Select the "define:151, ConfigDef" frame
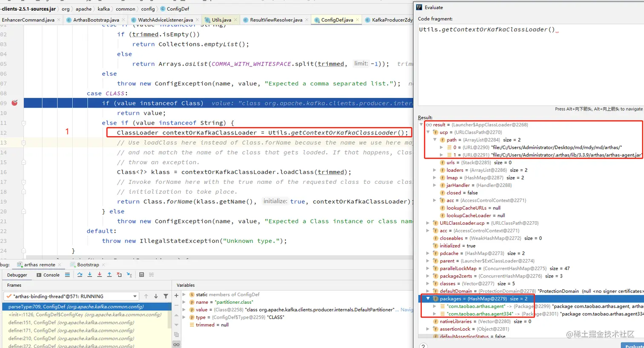Image resolution: width=644 pixels, height=348 pixels. [85, 322]
